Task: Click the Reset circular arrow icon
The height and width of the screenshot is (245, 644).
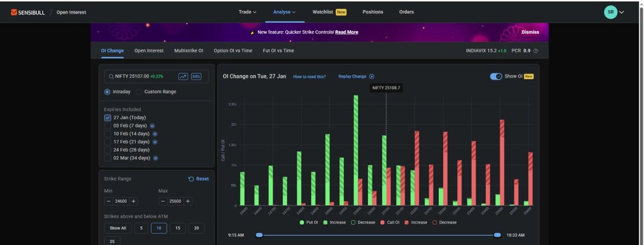Action: click(x=191, y=179)
